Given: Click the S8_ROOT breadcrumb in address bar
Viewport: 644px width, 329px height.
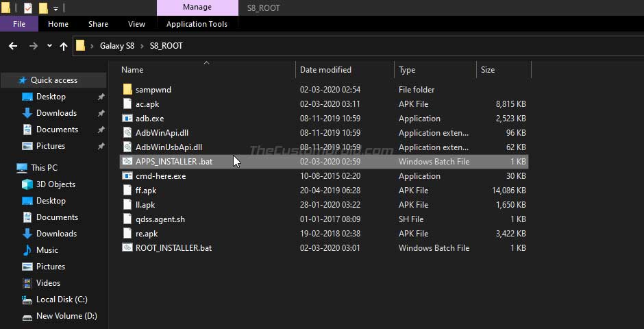Looking at the screenshot, I should (x=166, y=46).
